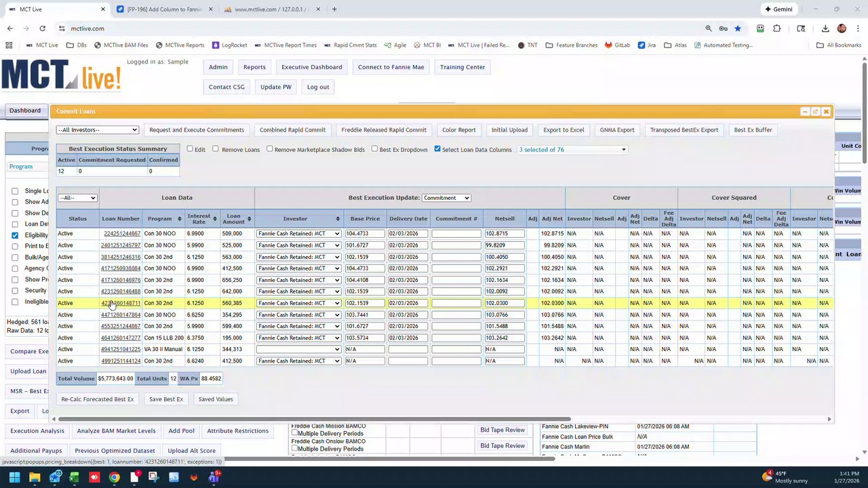Viewport: 868px width, 488px height.
Task: Go back using the browser back arrow
Action: tap(9, 28)
